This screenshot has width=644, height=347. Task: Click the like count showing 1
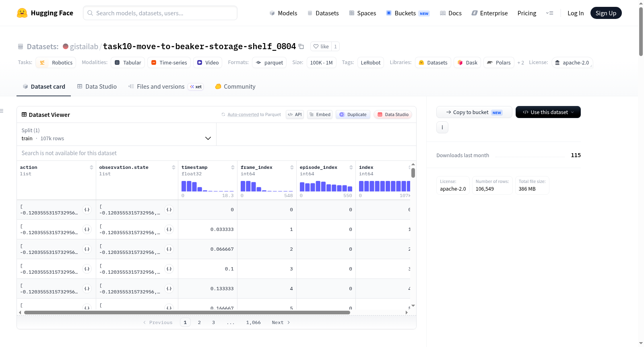coord(335,46)
